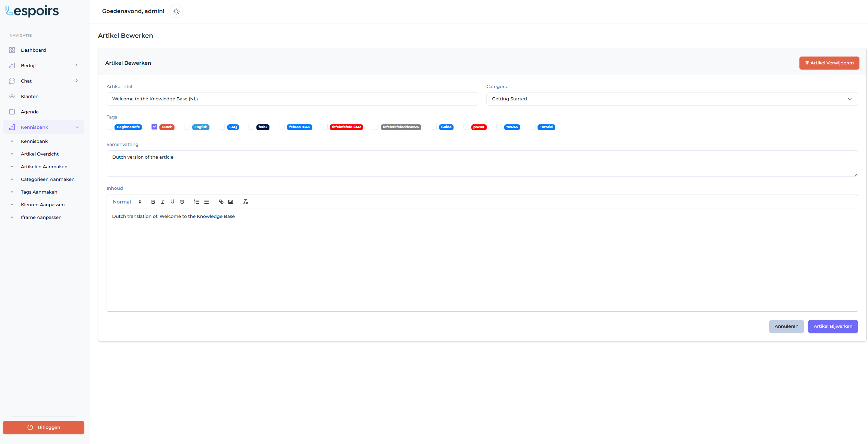Click into the Artikel Titel field
The image size is (868, 444).
click(292, 99)
